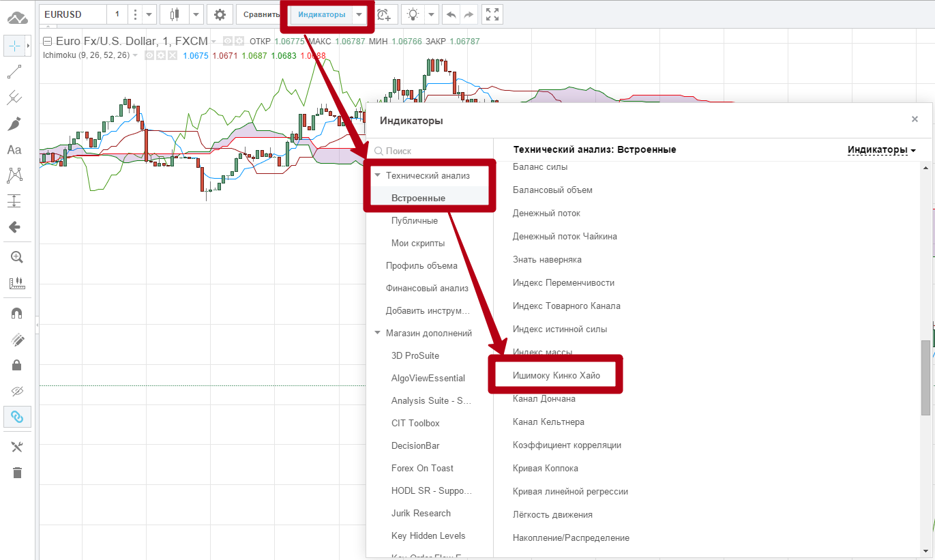Open the Индикаторы filter dropdown at right
The width and height of the screenshot is (935, 560).
(881, 149)
